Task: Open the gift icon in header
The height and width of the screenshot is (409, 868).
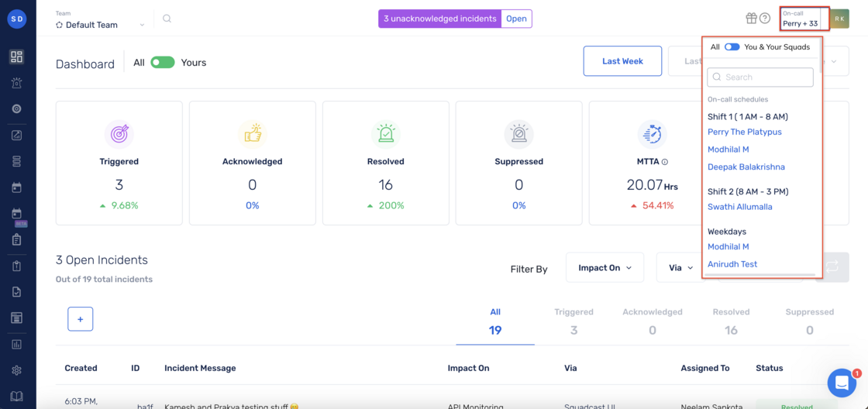Action: click(x=751, y=19)
